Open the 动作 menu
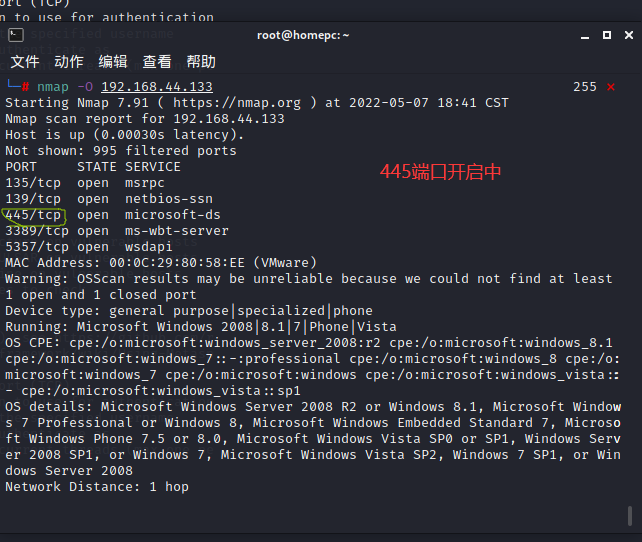 pyautogui.click(x=69, y=62)
